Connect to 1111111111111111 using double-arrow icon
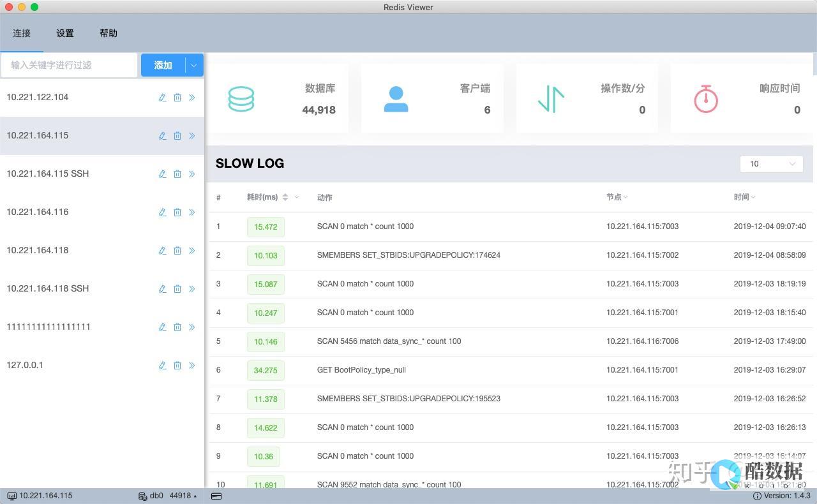 pos(192,327)
